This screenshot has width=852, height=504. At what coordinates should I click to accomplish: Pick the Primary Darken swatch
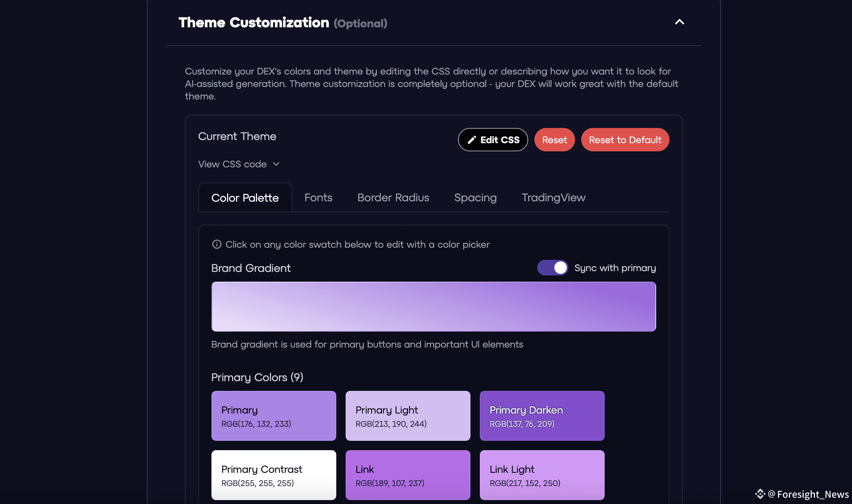[542, 416]
